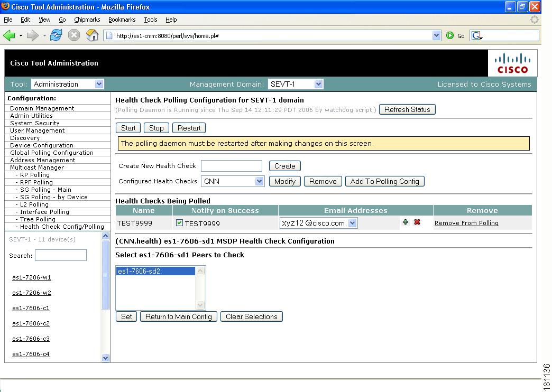
Task: Open the Bookmarks menu
Action: (x=122, y=20)
